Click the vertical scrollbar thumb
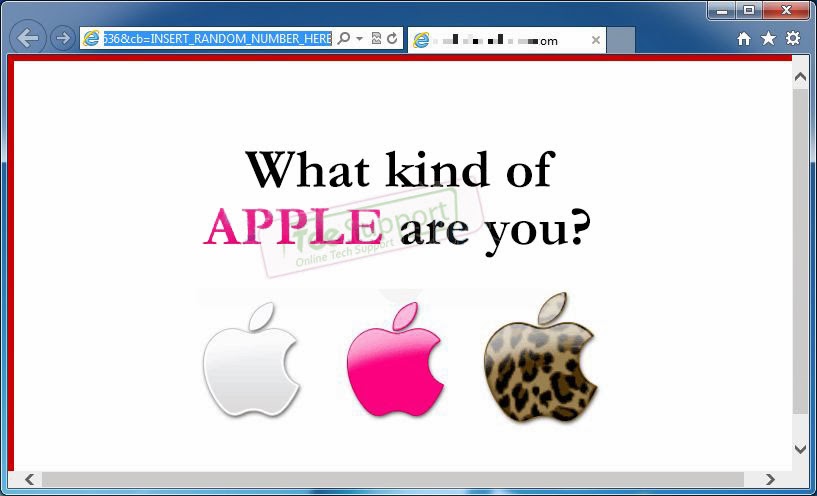 click(x=800, y=252)
